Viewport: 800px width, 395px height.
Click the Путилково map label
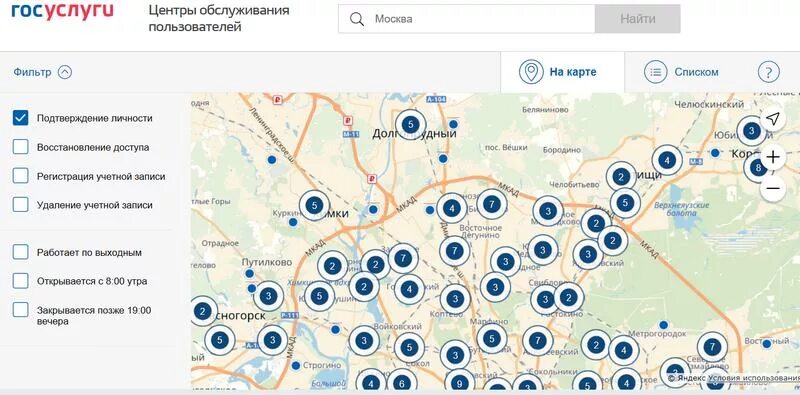pyautogui.click(x=267, y=262)
